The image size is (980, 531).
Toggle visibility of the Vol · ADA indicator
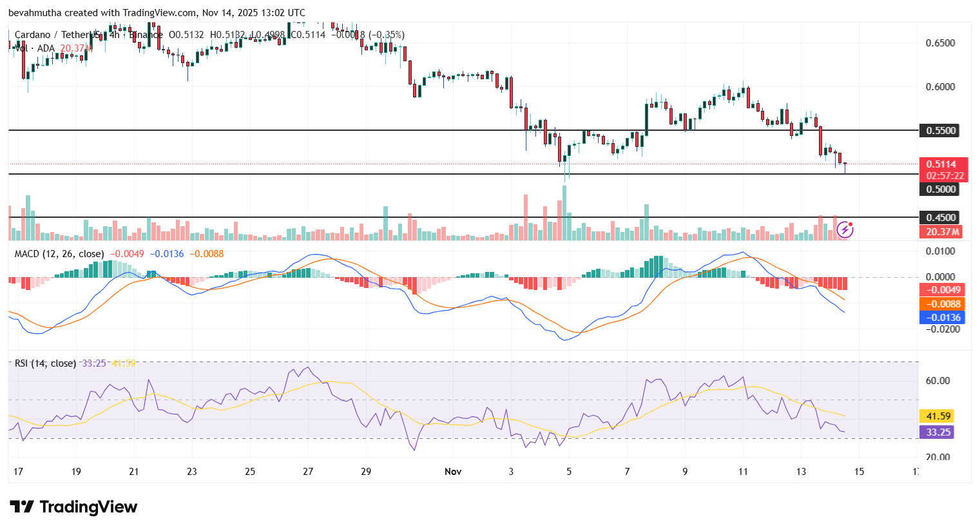click(34, 47)
